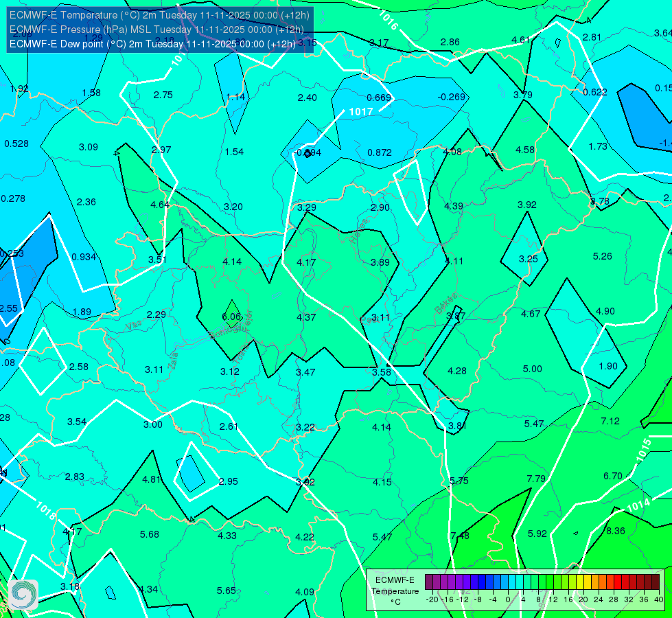Image resolution: width=672 pixels, height=618 pixels.
Task: Select the ECMWF-E Pressure MSL title line
Action: 157,30
